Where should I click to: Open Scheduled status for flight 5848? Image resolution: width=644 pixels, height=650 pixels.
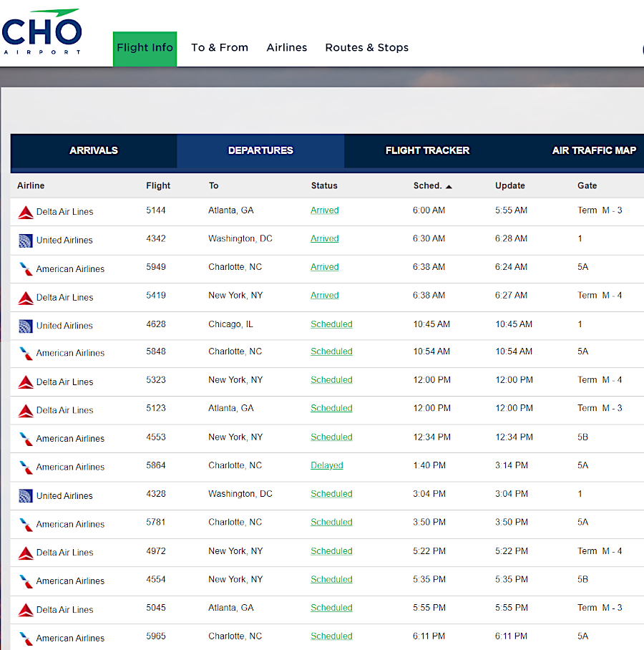click(x=331, y=351)
